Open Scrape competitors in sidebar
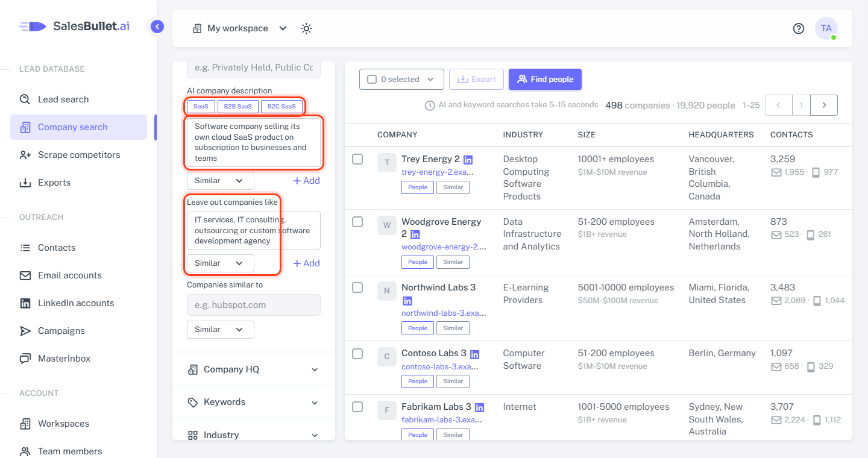Viewport: 868px width, 458px height. 78,155
